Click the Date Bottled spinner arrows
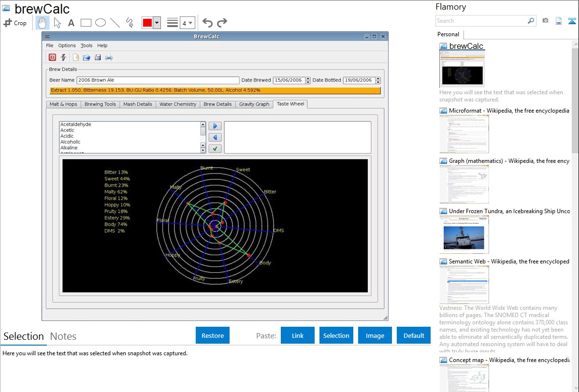579x392 pixels. 378,80
